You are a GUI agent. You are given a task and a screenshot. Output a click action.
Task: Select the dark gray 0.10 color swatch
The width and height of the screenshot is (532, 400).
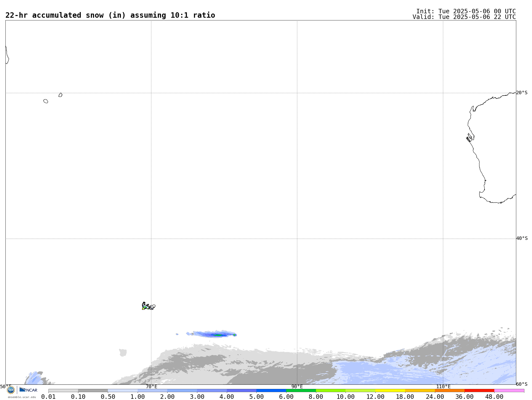(x=93, y=391)
